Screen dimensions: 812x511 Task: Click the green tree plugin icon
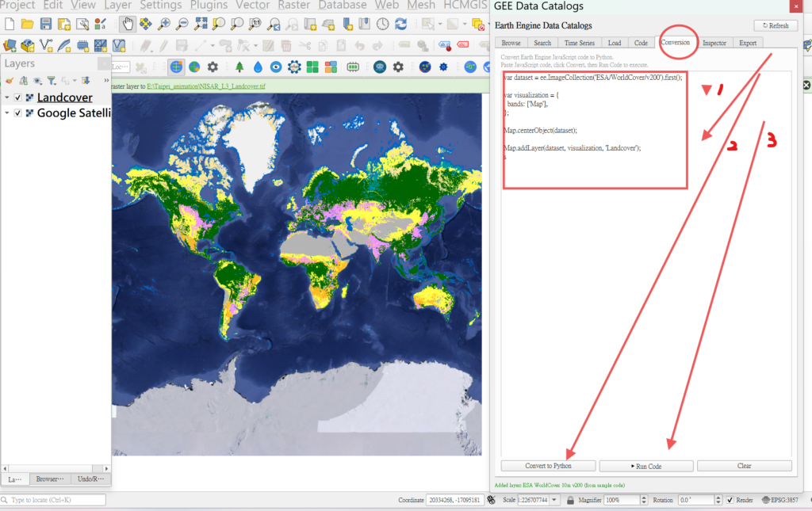[239, 67]
